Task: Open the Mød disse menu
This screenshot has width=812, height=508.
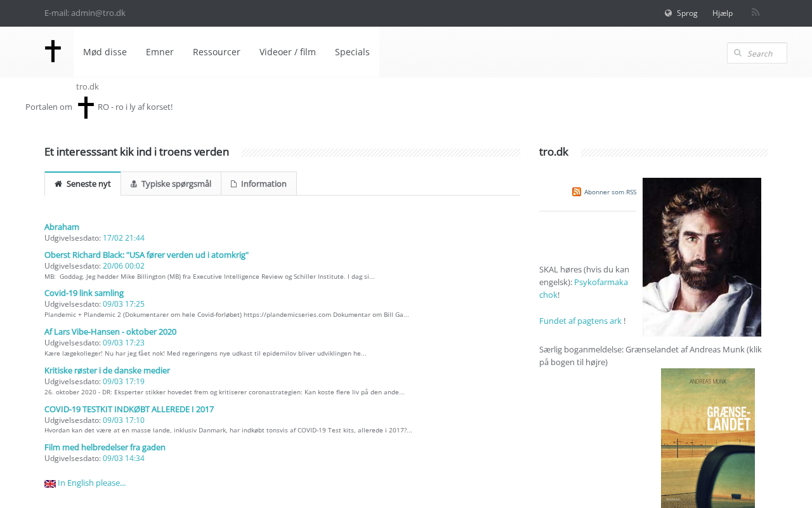Action: [105, 52]
